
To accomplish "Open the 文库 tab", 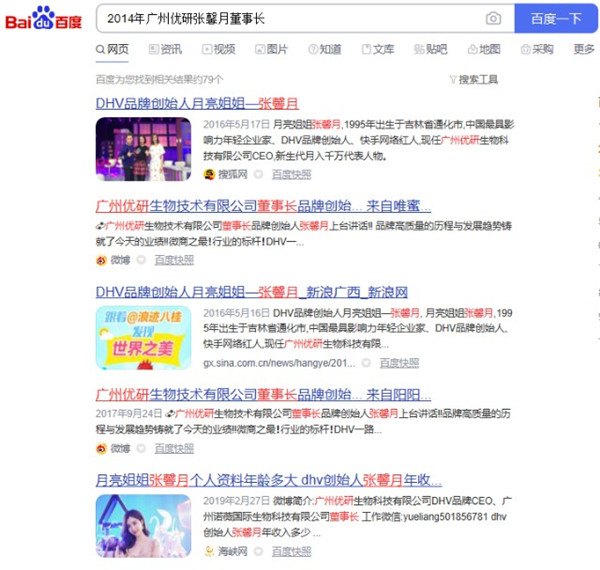I will click(377, 49).
